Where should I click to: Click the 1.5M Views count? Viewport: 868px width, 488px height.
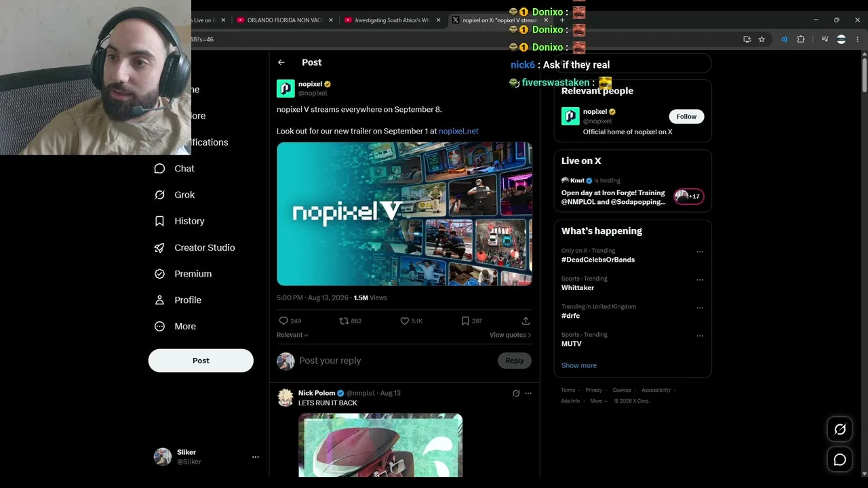[x=370, y=298]
